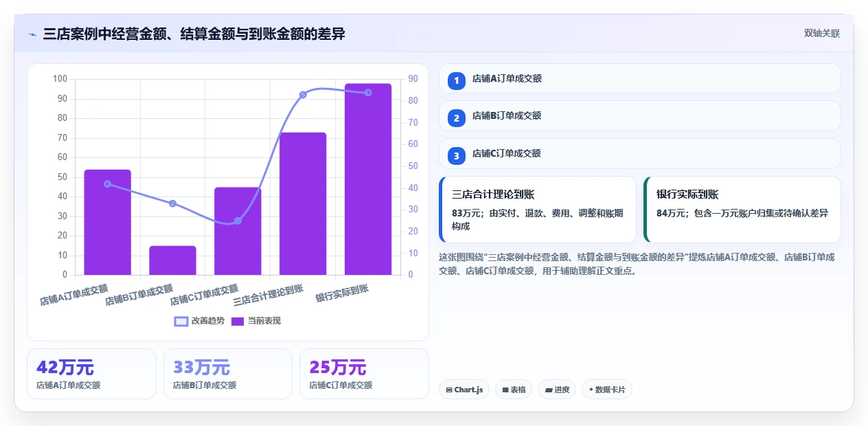The image size is (868, 426).
Task: Click the diamond icon in the 数据卡片 chip
Action: 591,390
